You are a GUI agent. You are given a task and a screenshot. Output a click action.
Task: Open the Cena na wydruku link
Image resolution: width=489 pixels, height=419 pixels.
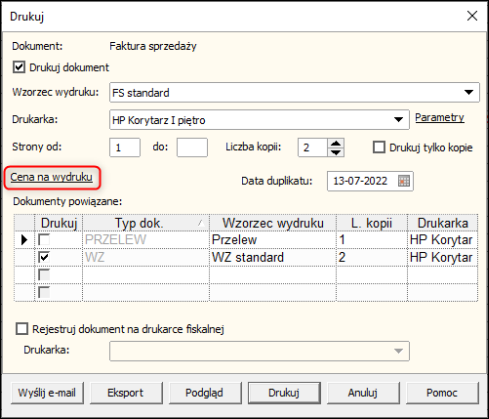point(51,177)
